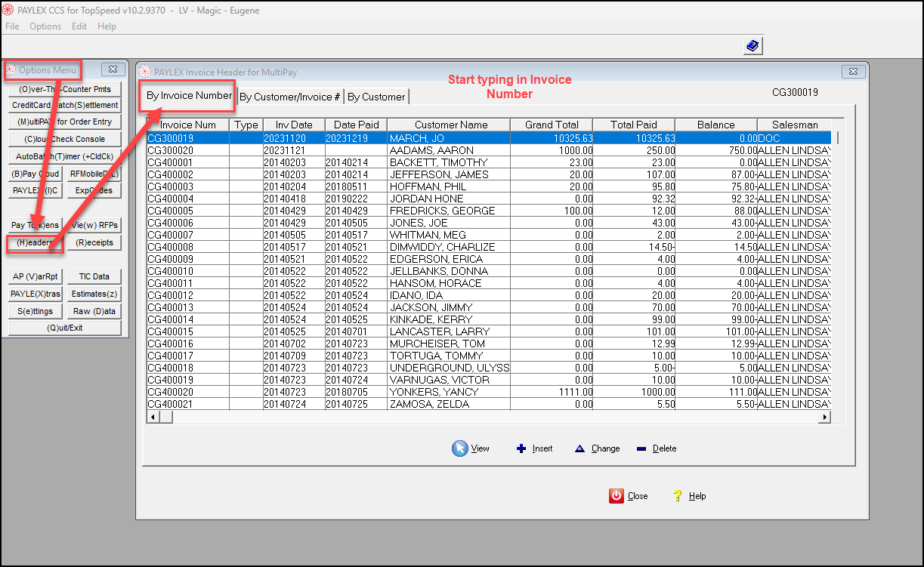Open the Options menu in the menu bar
Viewport: 924px width, 567px height.
pos(45,26)
